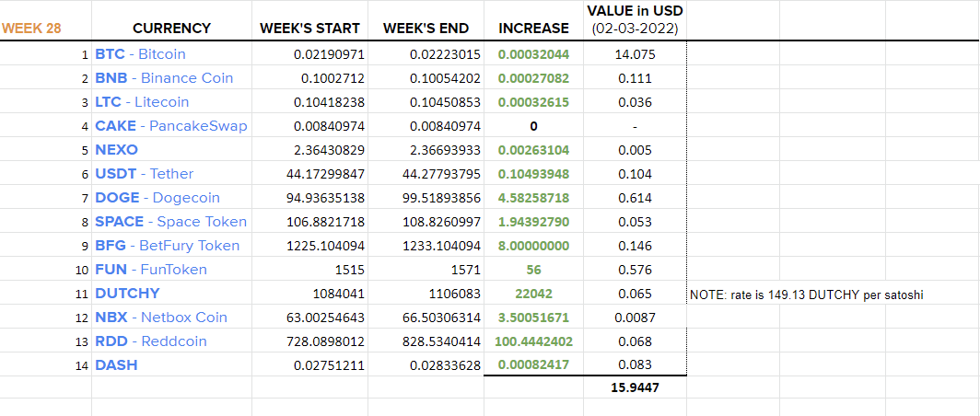
Task: Select the VALUE in USD header cell
Action: coord(635,20)
